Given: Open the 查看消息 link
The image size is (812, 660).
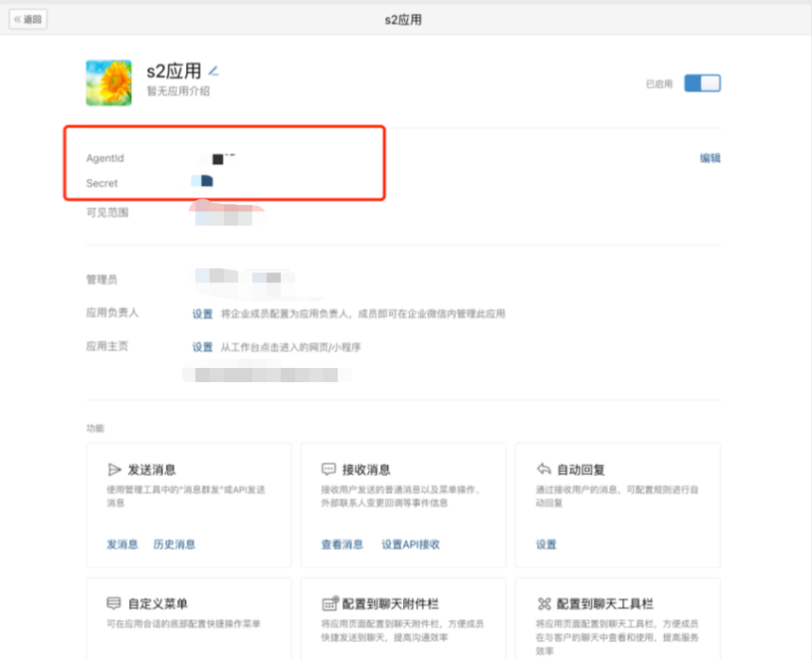Looking at the screenshot, I should point(342,544).
